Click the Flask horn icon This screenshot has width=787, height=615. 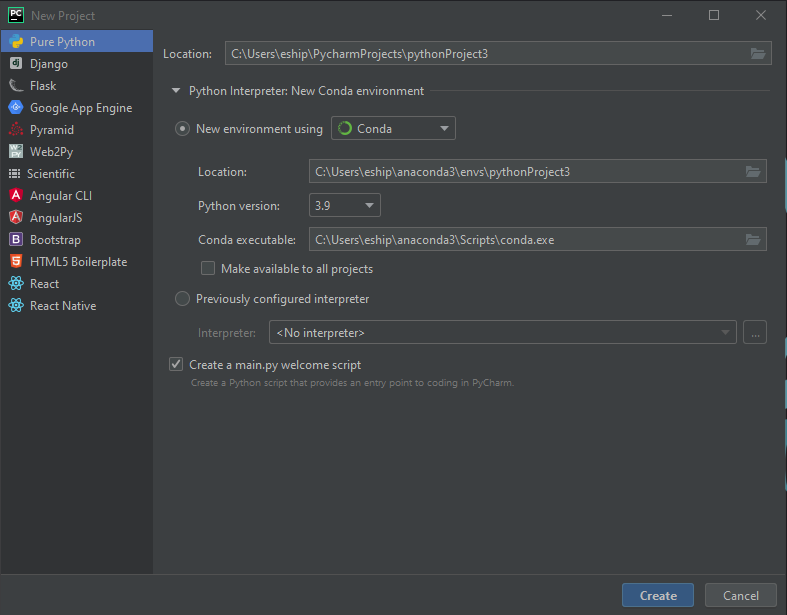pos(16,85)
